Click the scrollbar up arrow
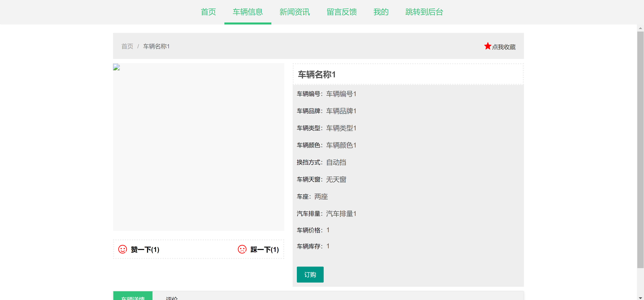 640,28
